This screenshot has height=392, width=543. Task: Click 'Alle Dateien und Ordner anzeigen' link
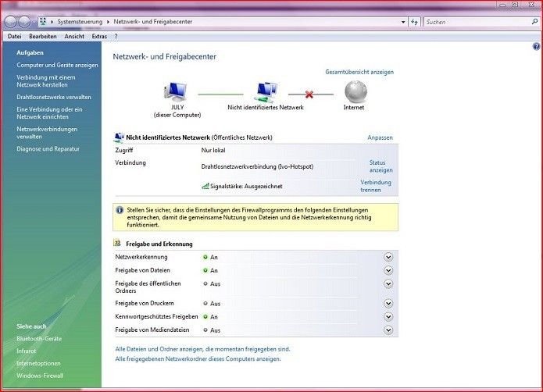[x=202, y=349]
